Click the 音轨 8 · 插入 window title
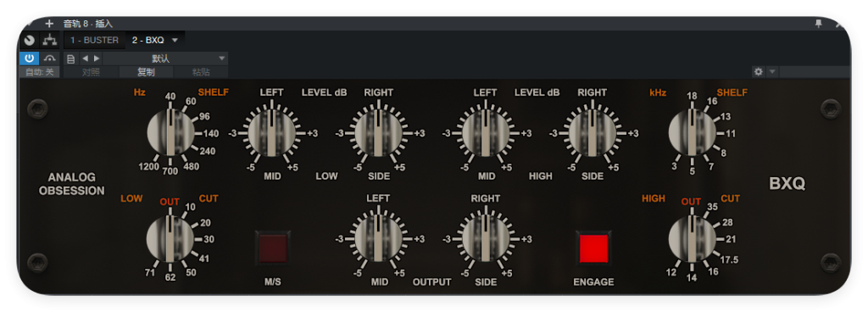This screenshot has width=868, height=312. (88, 24)
